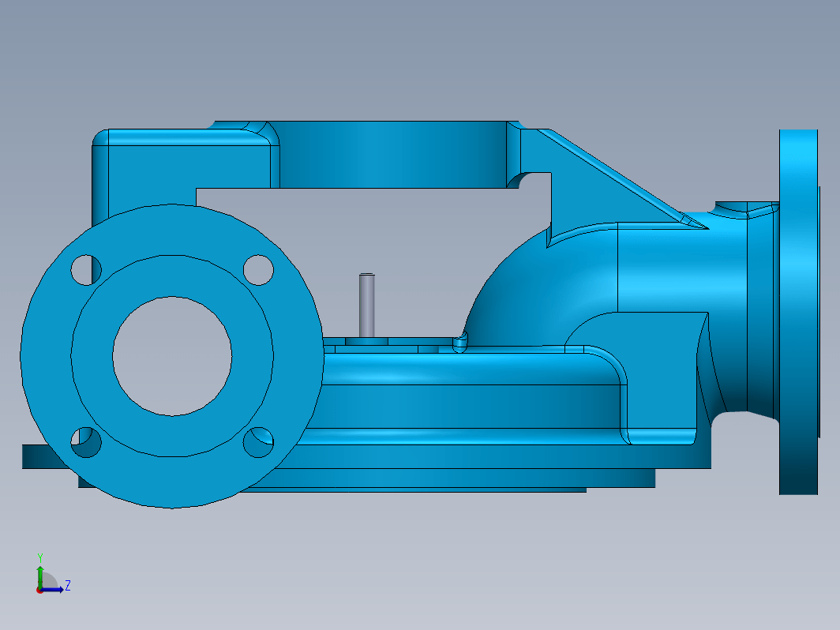Select the lower-right bolt hole of front flange
Viewport: 840px width, 630px height.
pyautogui.click(x=258, y=442)
